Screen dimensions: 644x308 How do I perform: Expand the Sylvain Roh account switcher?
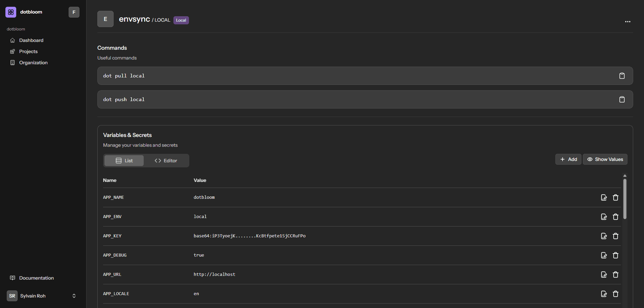point(74,296)
